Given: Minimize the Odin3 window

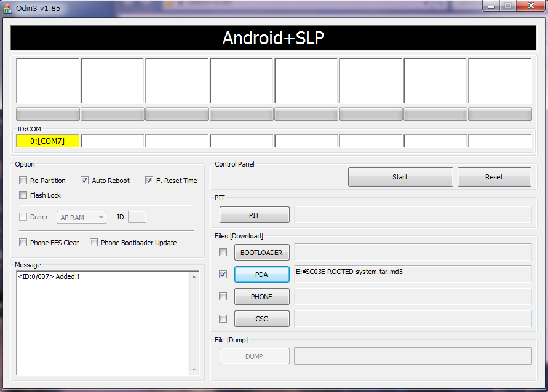Looking at the screenshot, I should (491, 6).
